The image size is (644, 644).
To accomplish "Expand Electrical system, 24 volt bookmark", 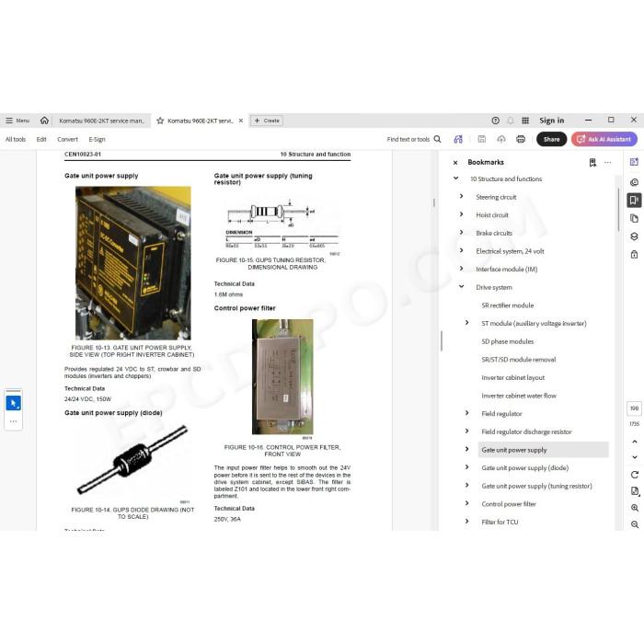I will click(x=461, y=250).
